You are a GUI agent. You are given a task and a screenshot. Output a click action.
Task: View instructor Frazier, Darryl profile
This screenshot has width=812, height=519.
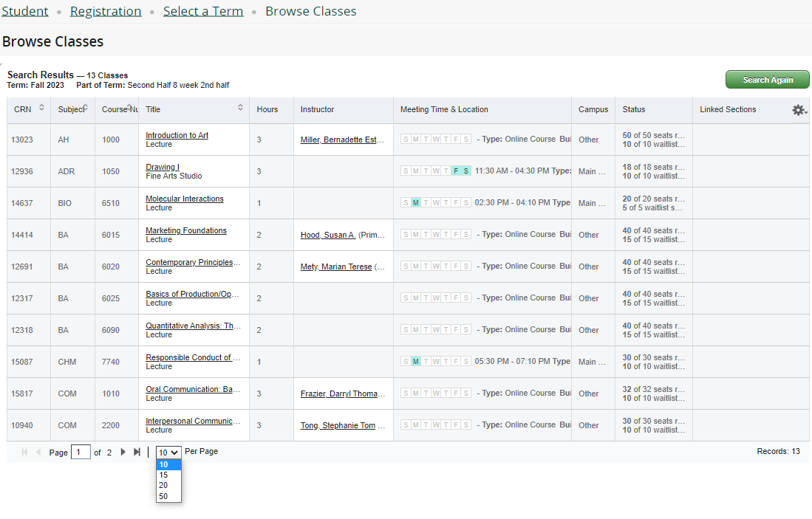[342, 393]
